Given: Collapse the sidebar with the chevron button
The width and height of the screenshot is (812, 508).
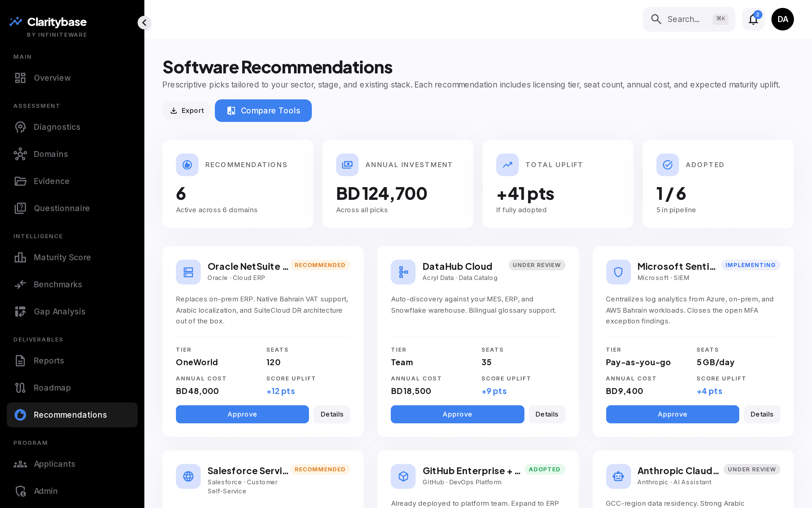Looking at the screenshot, I should pyautogui.click(x=144, y=23).
